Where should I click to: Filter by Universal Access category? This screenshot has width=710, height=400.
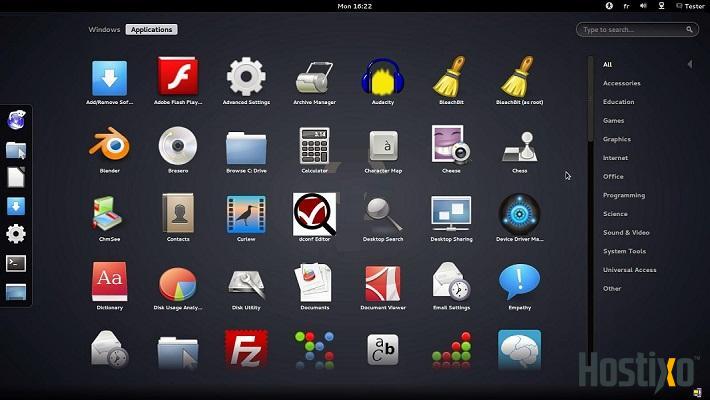tap(629, 270)
